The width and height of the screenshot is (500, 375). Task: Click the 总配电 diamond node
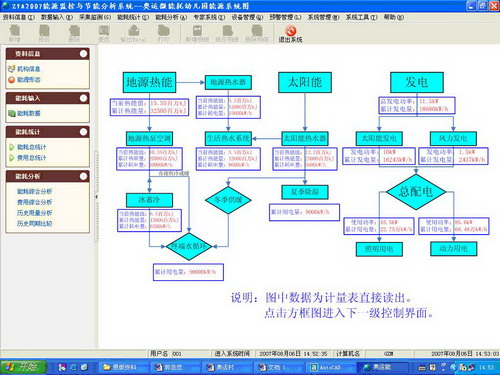416,192
